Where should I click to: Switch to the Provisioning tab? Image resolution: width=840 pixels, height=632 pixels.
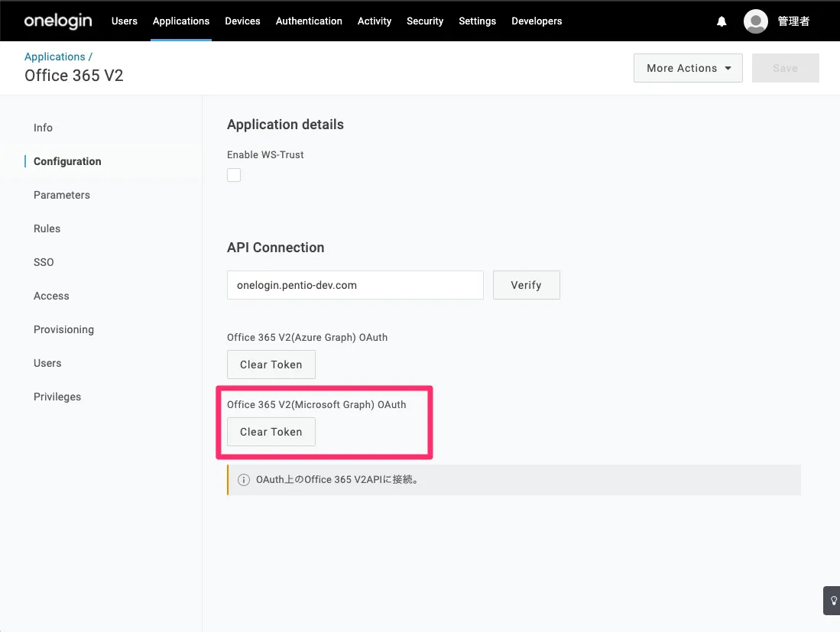63,329
